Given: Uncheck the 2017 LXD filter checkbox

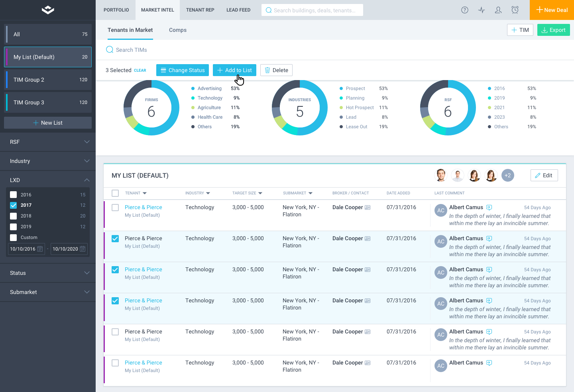Looking at the screenshot, I should (14, 205).
